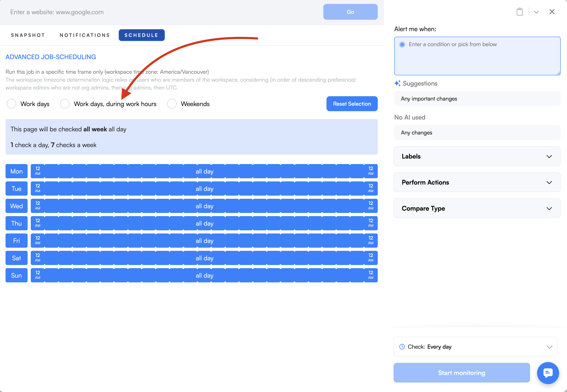The width and height of the screenshot is (567, 392).
Task: Expand the Labels section
Action: point(477,156)
